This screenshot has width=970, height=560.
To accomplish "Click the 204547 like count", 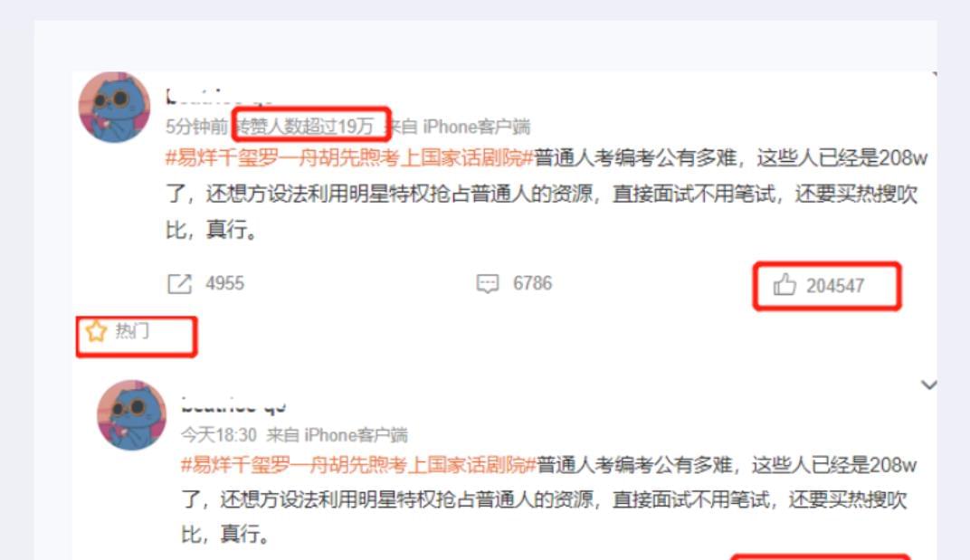I will [x=834, y=286].
